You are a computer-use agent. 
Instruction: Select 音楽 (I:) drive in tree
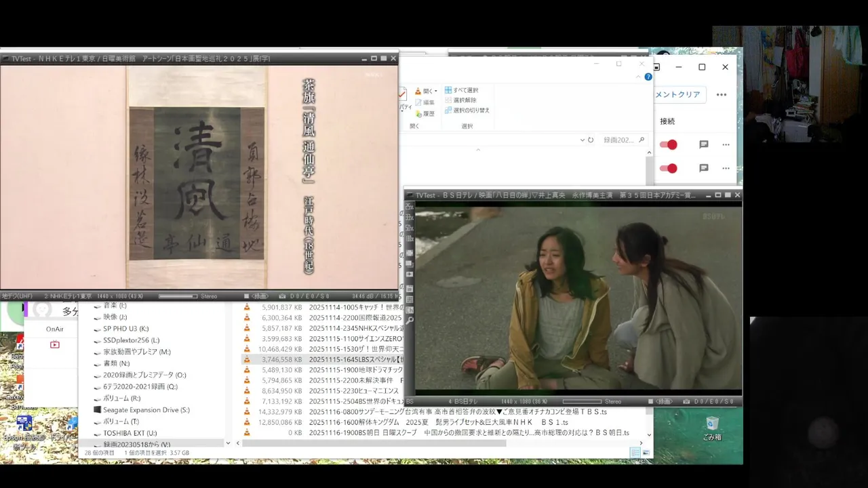(x=115, y=306)
